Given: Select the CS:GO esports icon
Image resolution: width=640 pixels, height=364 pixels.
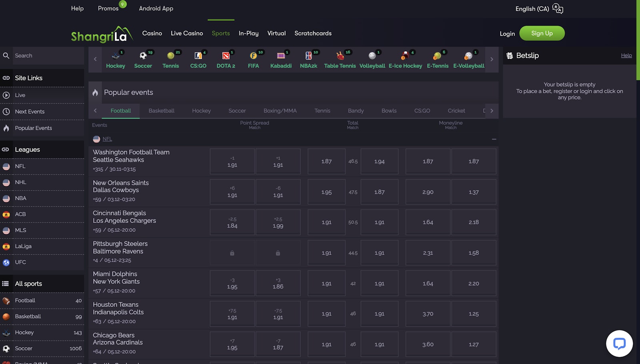Looking at the screenshot, I should coord(198,56).
